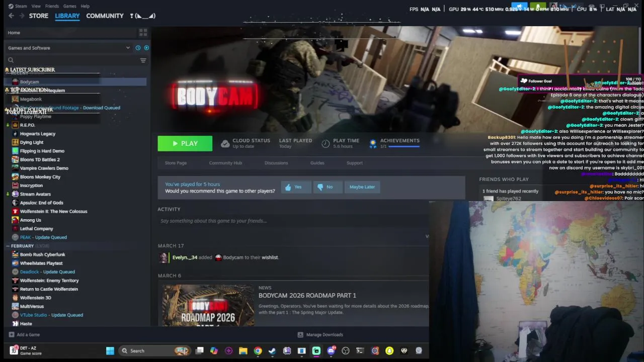Open Discord from the taskbar
Screen dimensions: 644x362
pos(331,351)
